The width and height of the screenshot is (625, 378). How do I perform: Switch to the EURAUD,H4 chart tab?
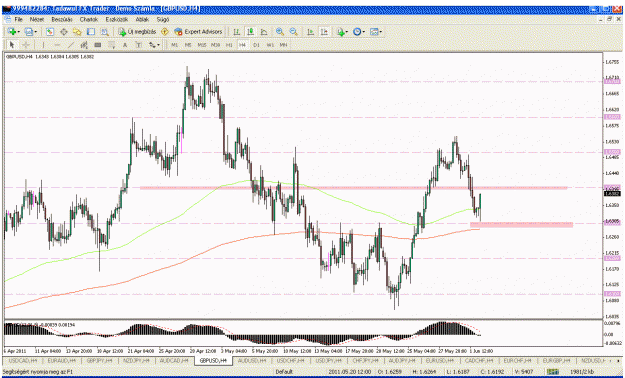pos(62,360)
